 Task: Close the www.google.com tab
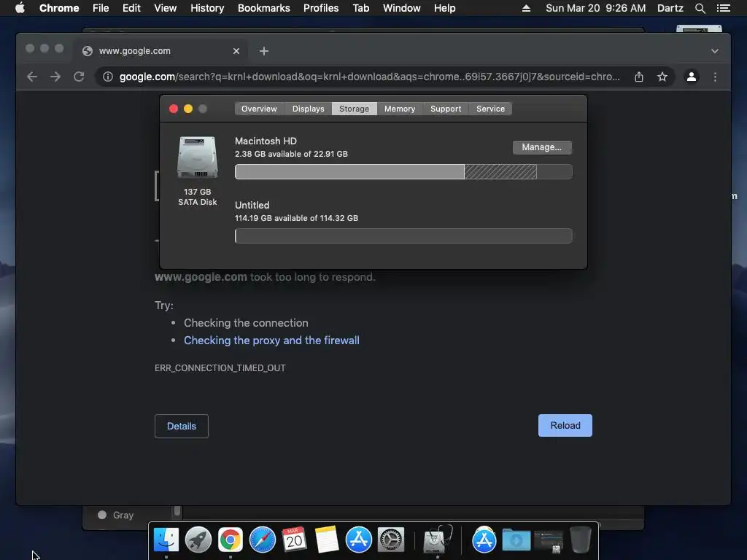tap(236, 51)
